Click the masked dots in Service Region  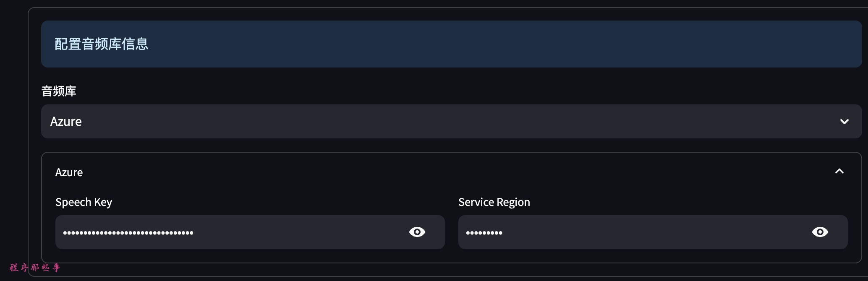point(484,233)
